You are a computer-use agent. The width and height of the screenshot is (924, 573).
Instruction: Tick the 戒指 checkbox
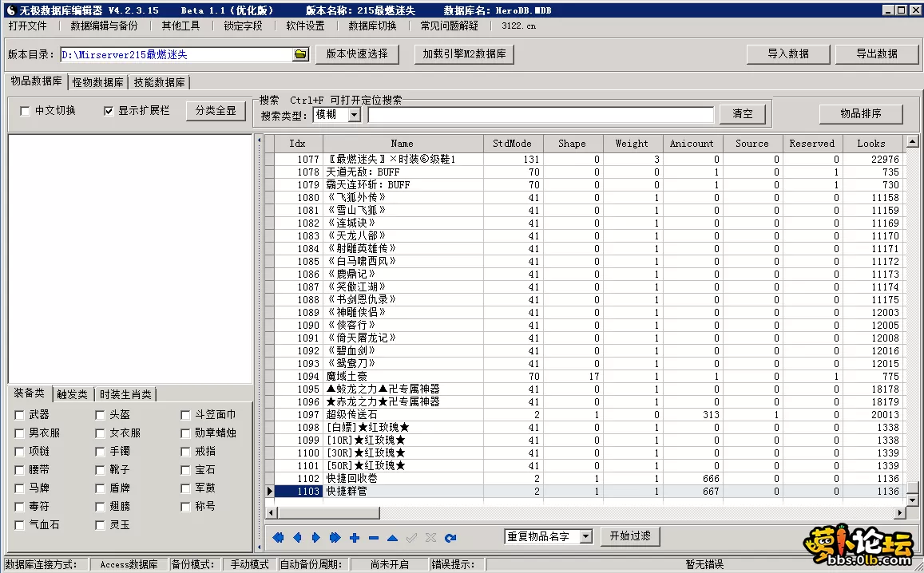(185, 452)
